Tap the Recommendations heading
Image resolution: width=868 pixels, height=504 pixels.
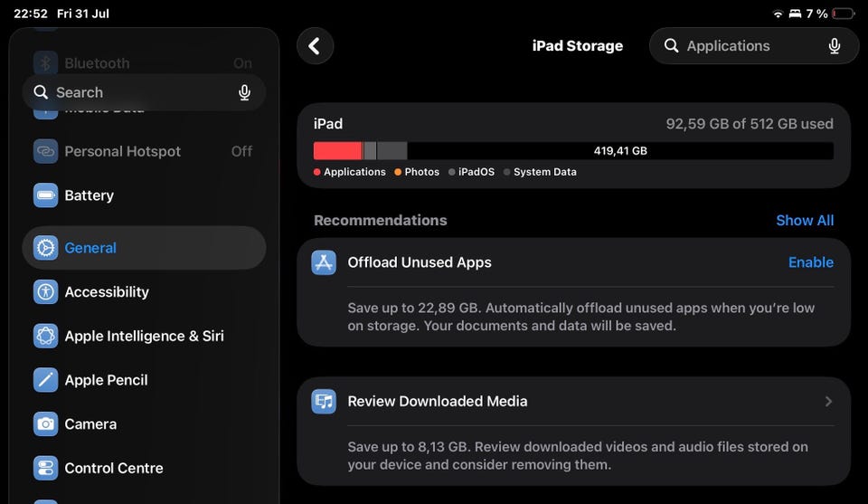click(381, 221)
